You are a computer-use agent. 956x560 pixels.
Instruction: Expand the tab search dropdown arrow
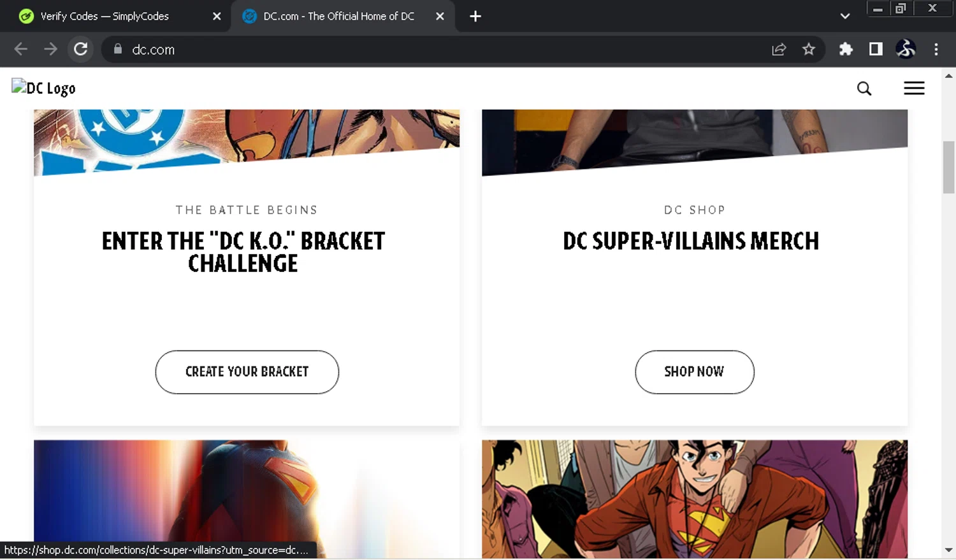[x=845, y=17]
